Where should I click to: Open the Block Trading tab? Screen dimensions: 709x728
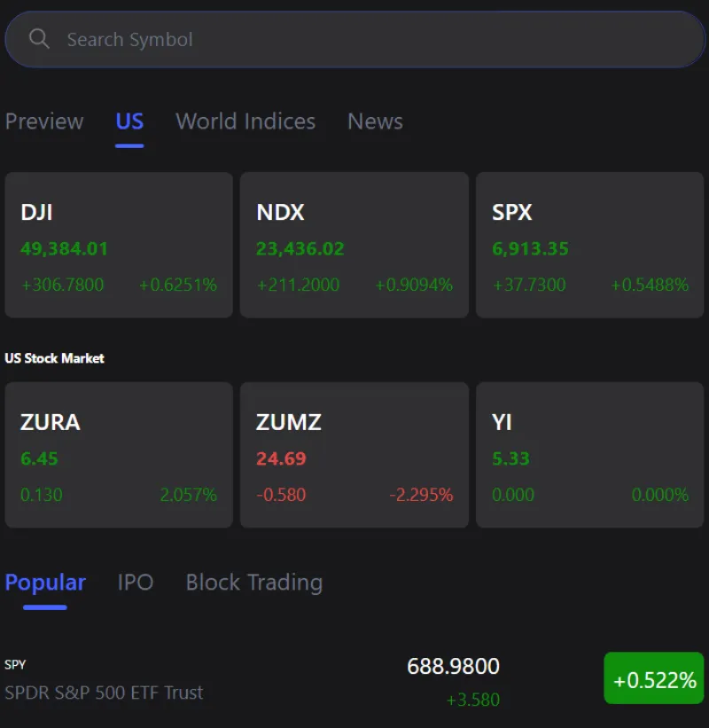254,583
